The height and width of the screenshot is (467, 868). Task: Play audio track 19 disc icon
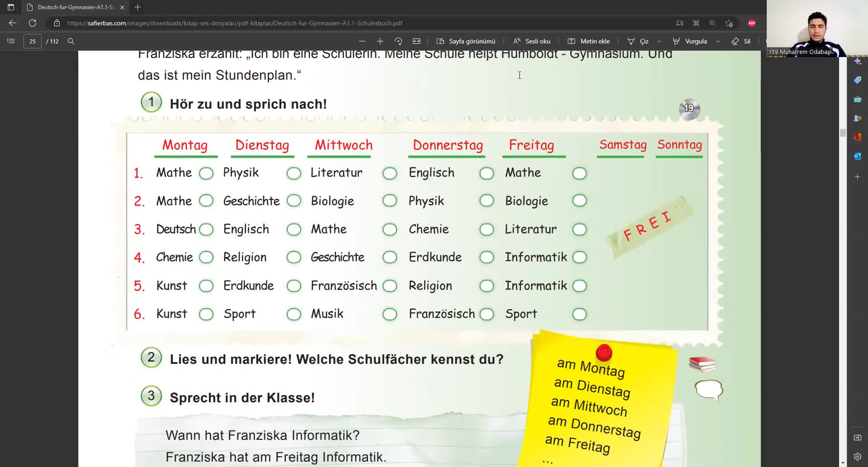689,109
